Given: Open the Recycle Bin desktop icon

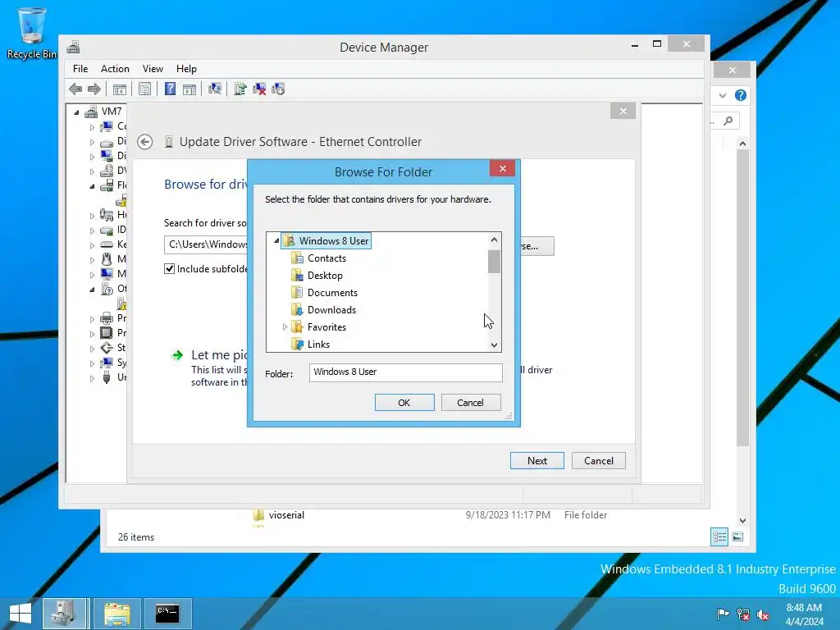Looking at the screenshot, I should pyautogui.click(x=32, y=33).
